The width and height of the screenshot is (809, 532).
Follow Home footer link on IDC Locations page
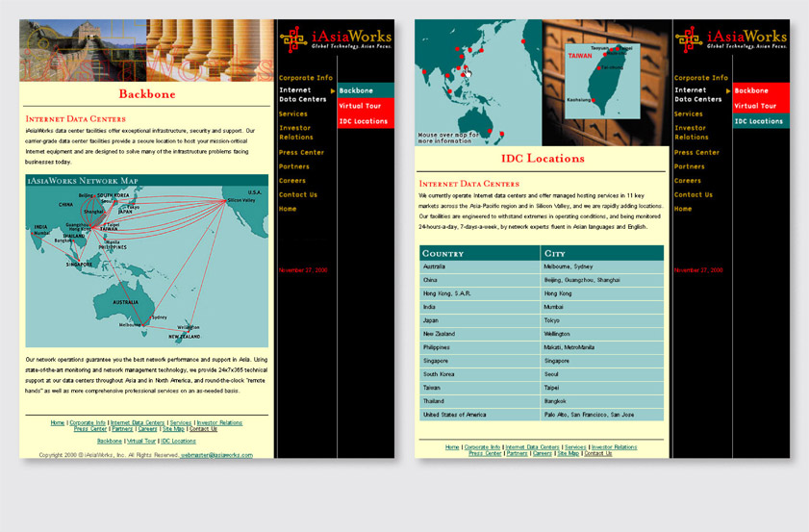tap(452, 446)
